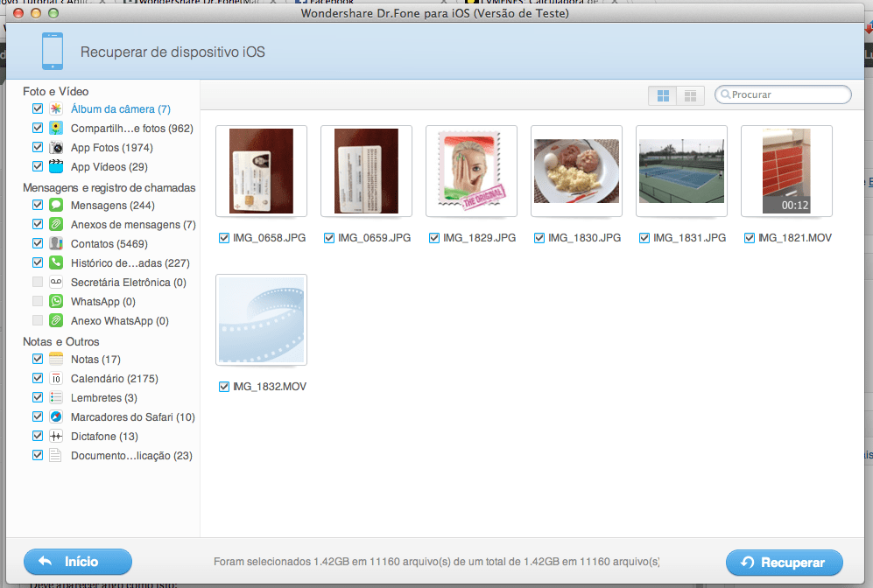The height and width of the screenshot is (588, 873).
Task: Select IMG_1829.JPG stamp photo thumbnail
Action: pyautogui.click(x=472, y=171)
